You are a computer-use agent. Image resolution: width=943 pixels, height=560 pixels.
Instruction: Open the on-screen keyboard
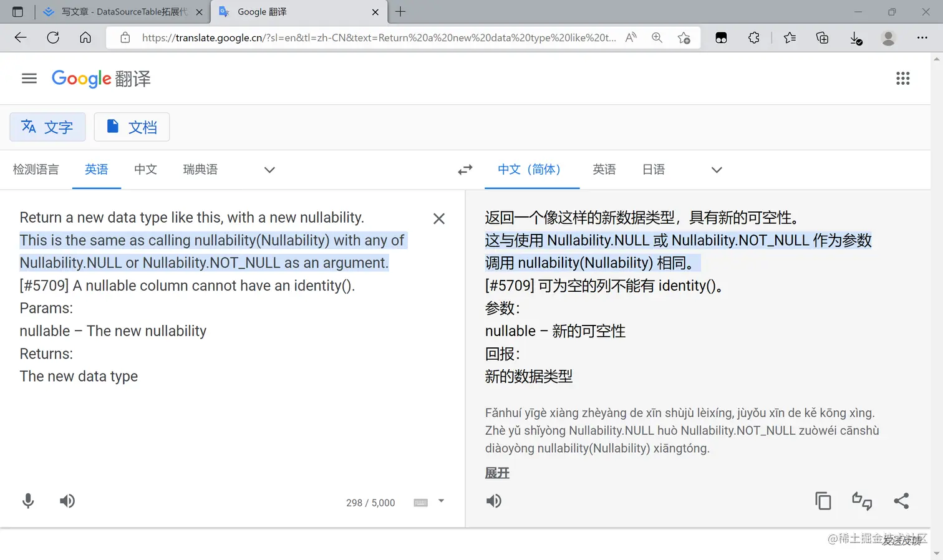(x=421, y=503)
